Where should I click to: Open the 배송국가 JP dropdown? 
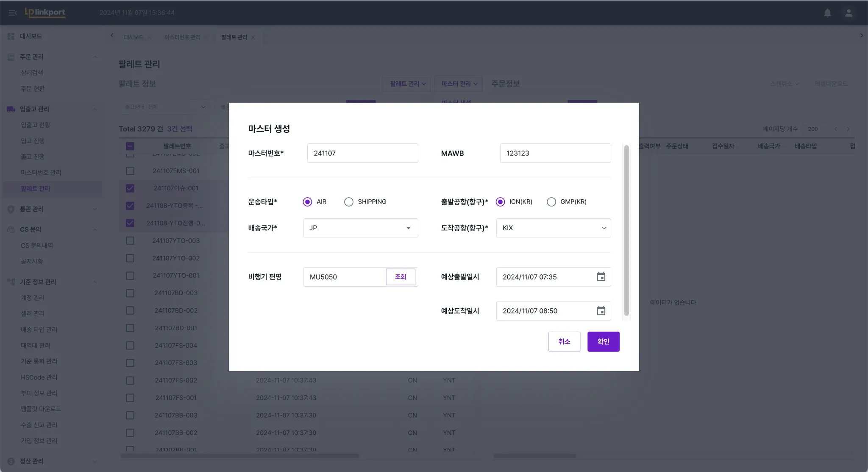click(x=360, y=228)
